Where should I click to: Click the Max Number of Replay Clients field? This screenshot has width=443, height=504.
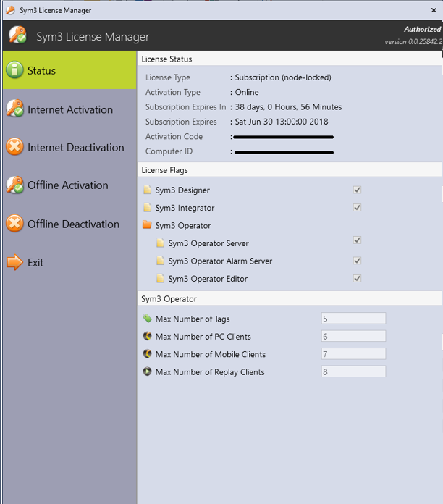point(353,371)
